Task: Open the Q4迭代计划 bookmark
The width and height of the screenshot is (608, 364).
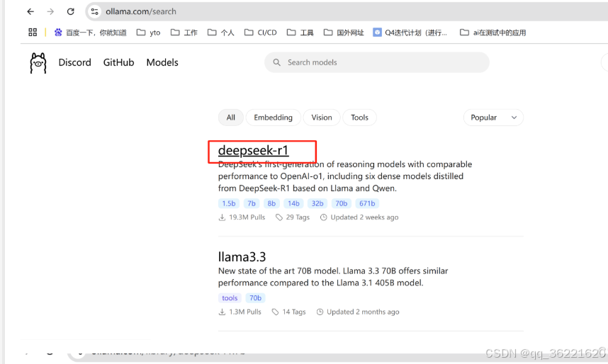Action: point(410,33)
